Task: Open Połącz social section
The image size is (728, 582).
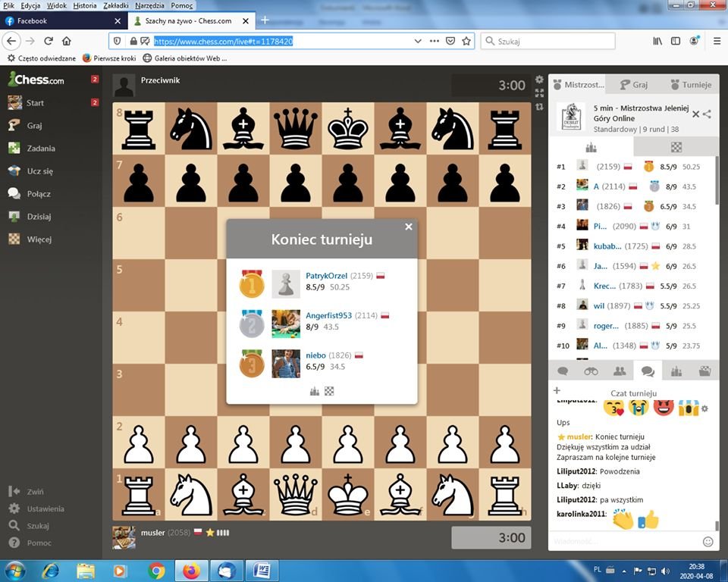Action: pyautogui.click(x=39, y=194)
